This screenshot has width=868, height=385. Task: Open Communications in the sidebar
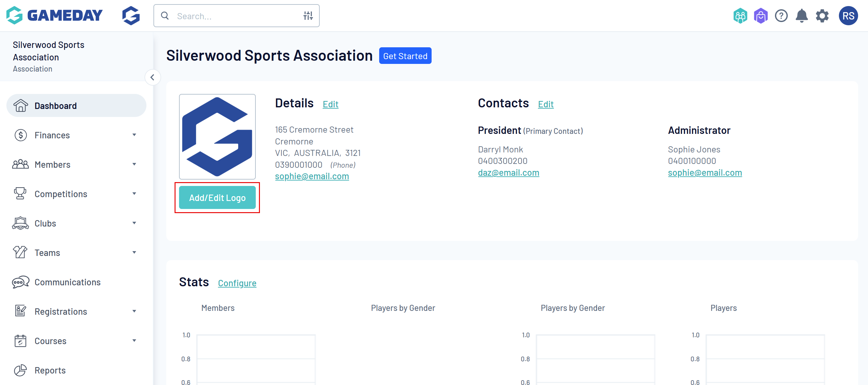pos(67,282)
